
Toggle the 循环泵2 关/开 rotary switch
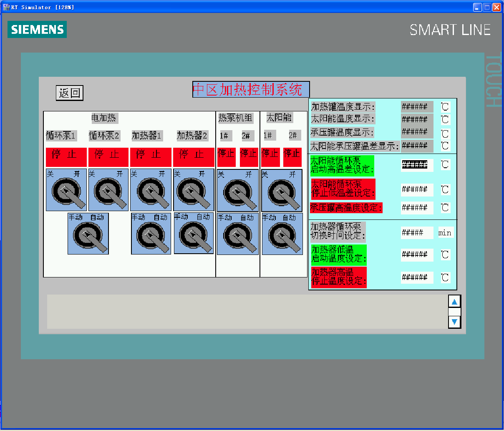point(108,190)
